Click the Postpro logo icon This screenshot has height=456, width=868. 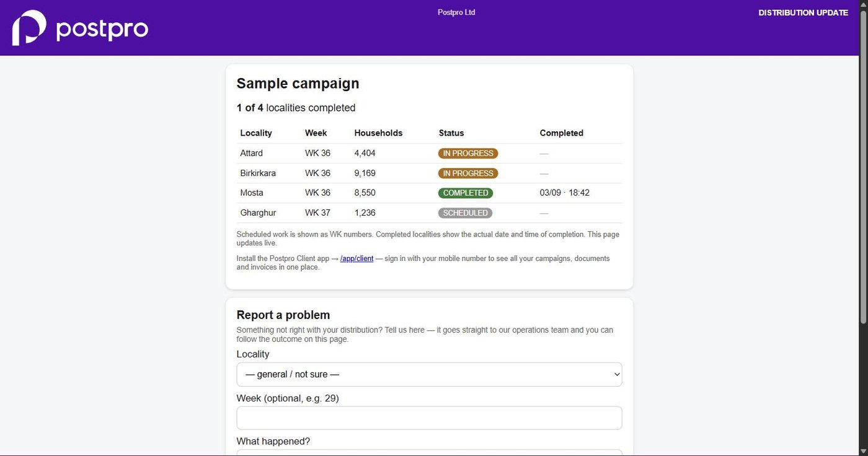[29, 28]
